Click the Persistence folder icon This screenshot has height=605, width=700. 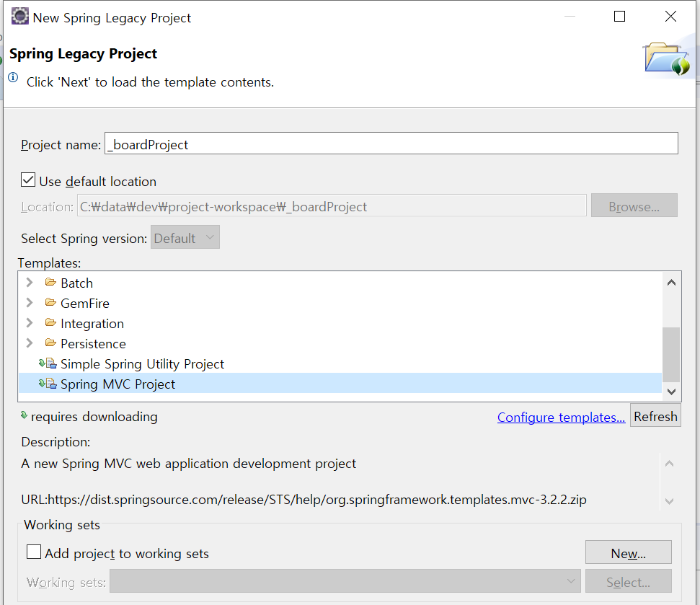pyautogui.click(x=50, y=343)
